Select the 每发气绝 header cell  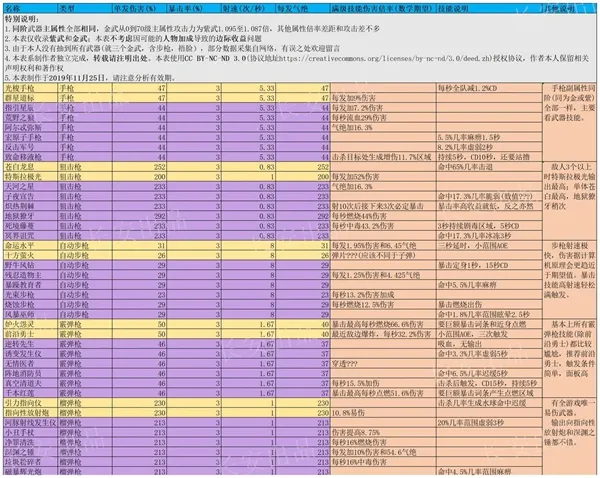click(303, 8)
